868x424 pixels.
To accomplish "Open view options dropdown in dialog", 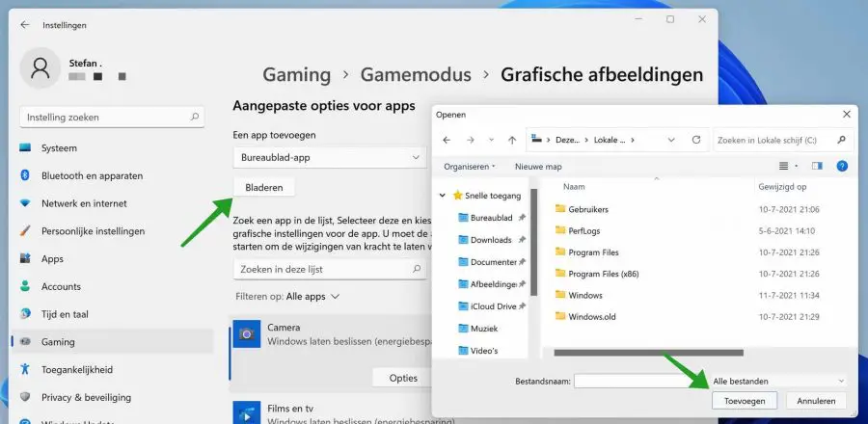I will (797, 166).
